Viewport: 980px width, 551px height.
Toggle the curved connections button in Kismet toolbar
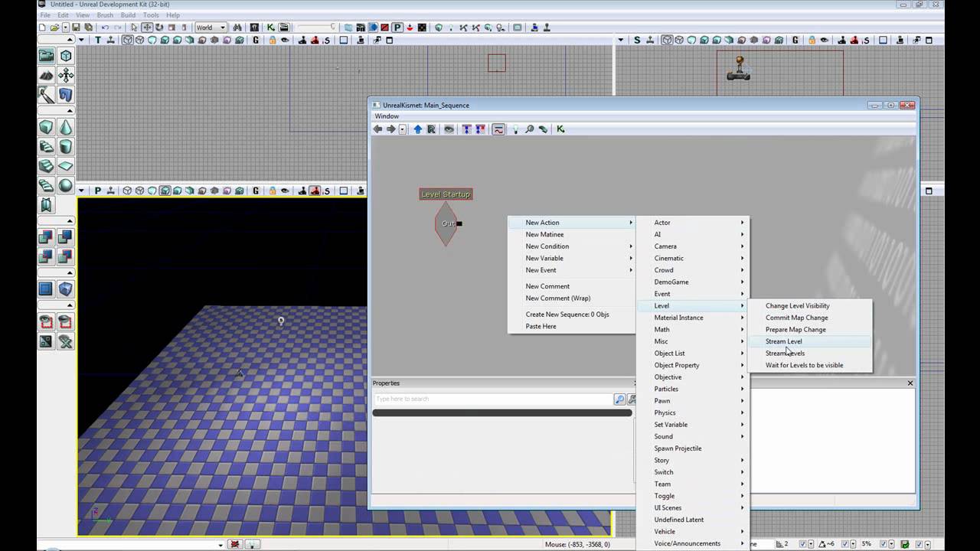click(498, 129)
